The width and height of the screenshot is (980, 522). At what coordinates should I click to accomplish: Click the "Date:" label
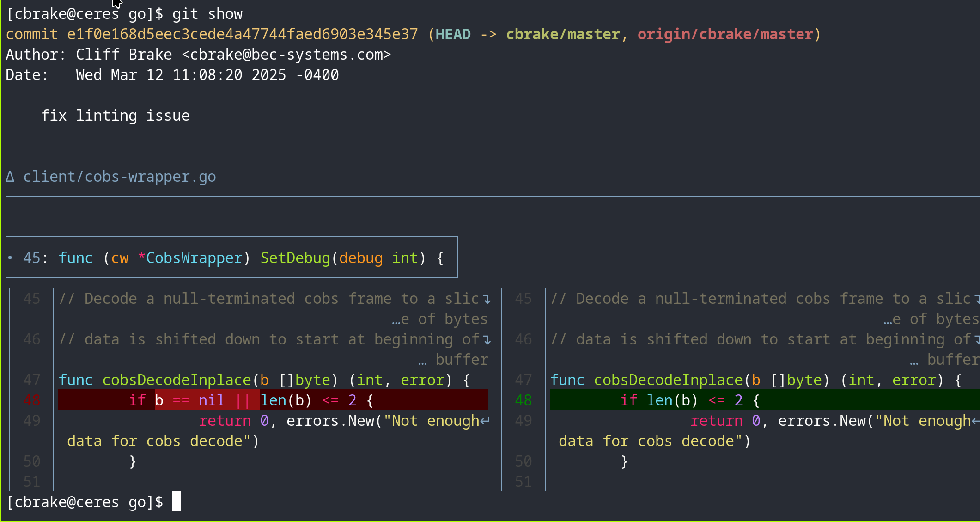(x=27, y=75)
